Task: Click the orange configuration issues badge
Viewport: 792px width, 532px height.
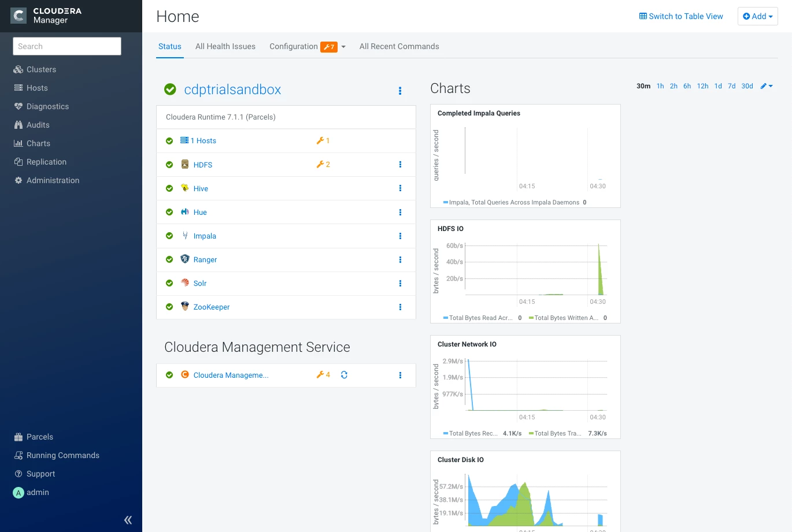Action: point(329,47)
